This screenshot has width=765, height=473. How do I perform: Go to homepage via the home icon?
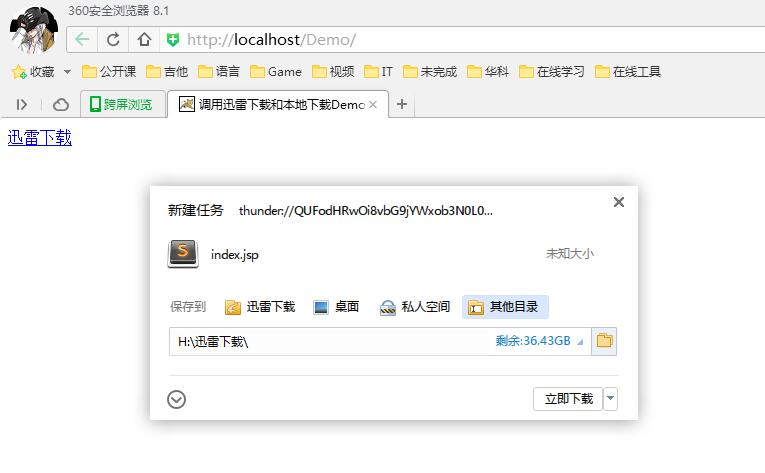(x=144, y=40)
